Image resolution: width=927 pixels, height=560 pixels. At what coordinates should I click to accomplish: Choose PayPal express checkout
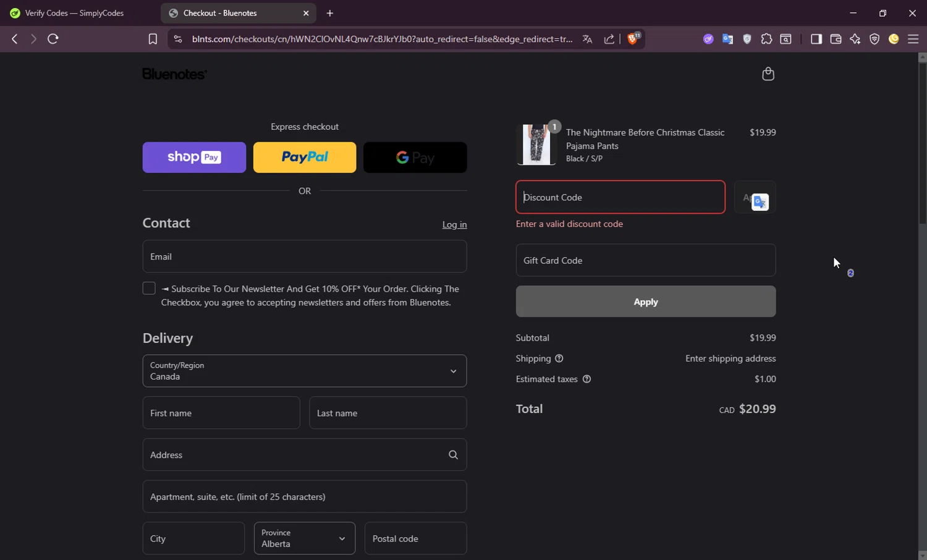pos(305,158)
